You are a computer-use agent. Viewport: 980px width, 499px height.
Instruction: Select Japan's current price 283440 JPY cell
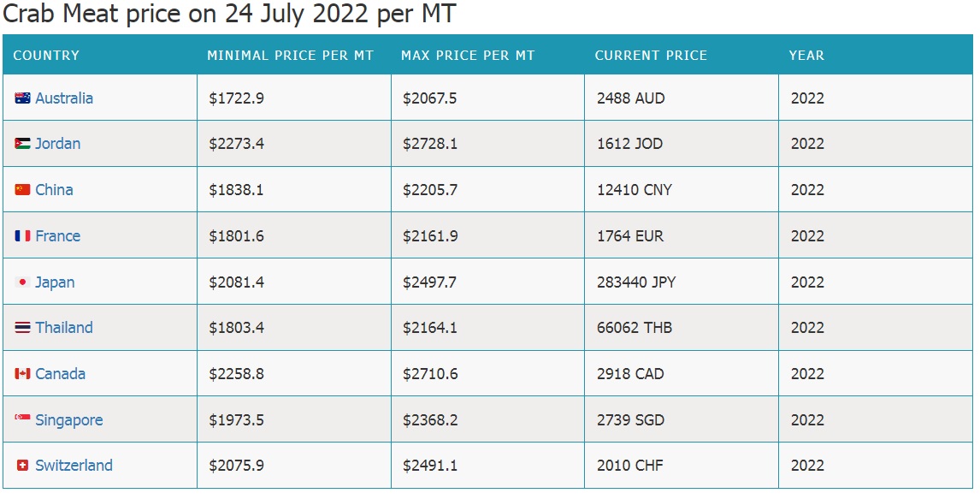pos(636,282)
